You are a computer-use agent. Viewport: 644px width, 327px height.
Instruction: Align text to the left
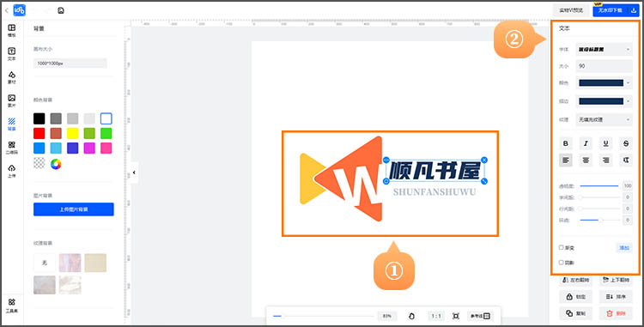point(566,160)
